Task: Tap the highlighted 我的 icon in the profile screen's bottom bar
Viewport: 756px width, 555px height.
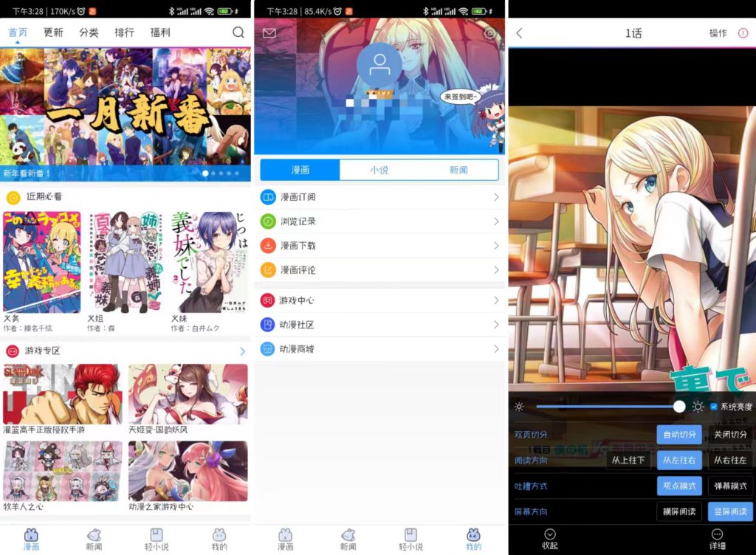Action: pos(473,535)
